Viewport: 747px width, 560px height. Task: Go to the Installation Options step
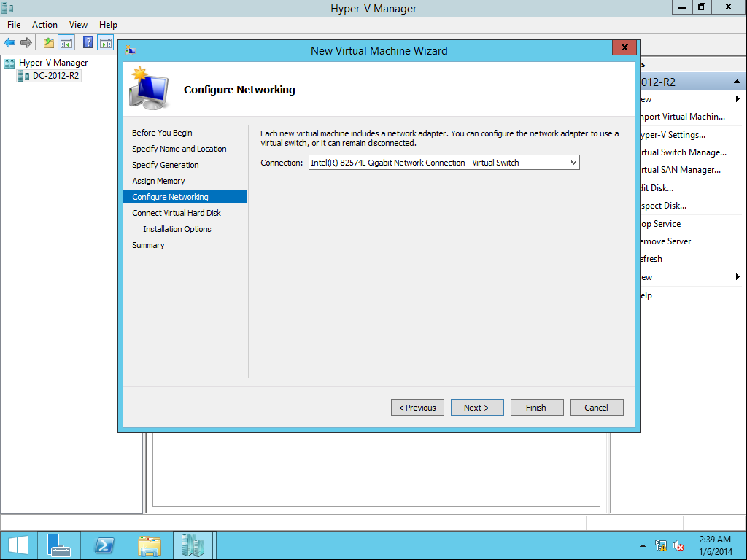pyautogui.click(x=177, y=229)
